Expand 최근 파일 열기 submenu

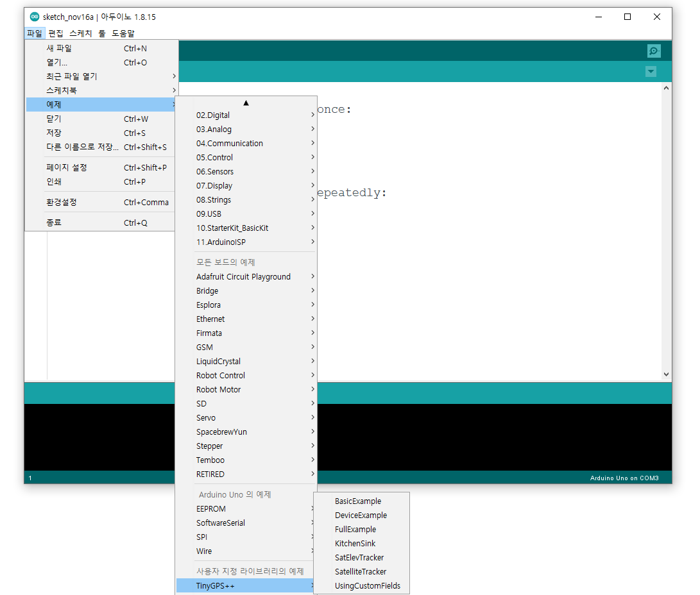tap(102, 76)
